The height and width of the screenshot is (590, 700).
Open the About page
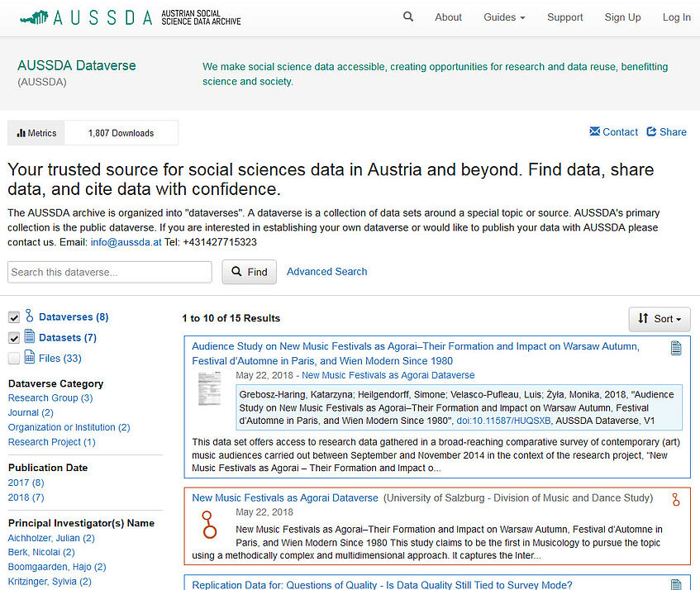[x=448, y=17]
